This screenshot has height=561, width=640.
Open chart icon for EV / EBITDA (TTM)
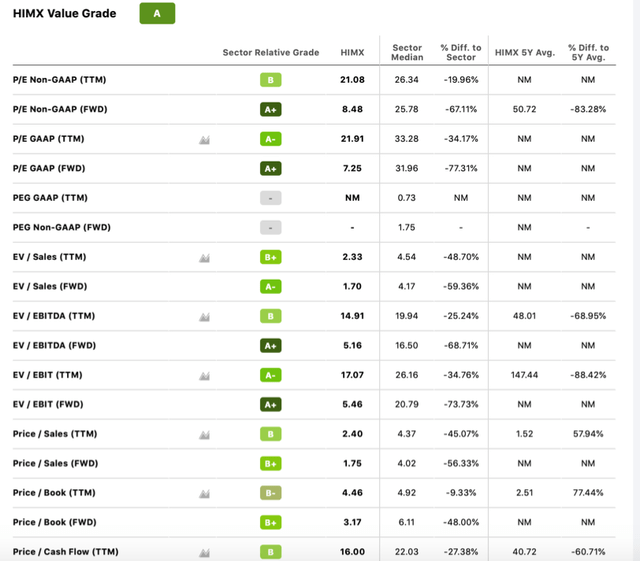point(204,317)
